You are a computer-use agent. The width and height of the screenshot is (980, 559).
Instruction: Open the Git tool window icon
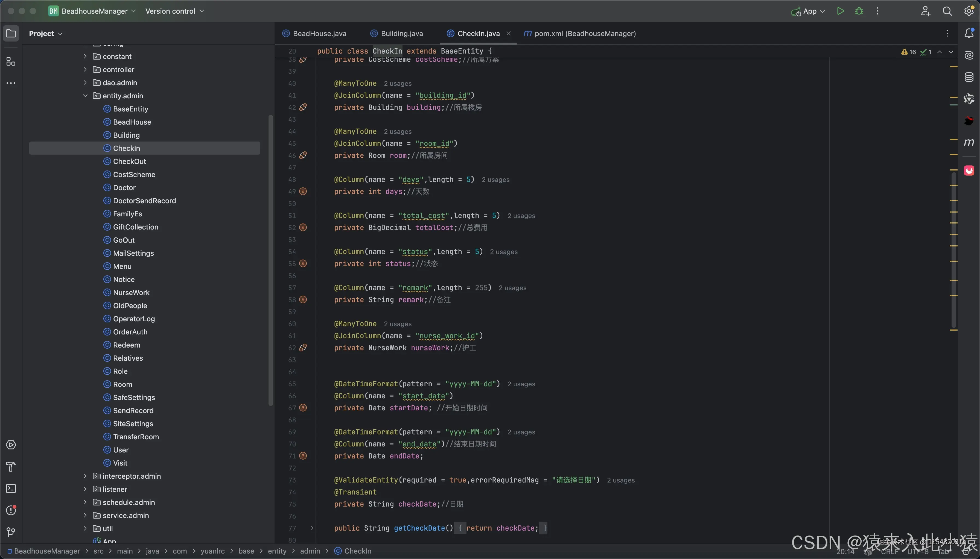click(x=11, y=532)
